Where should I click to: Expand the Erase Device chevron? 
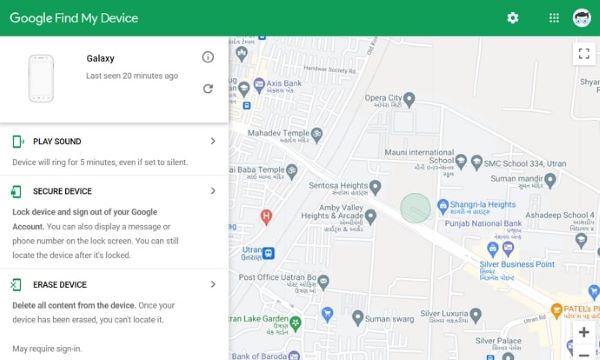click(x=213, y=284)
